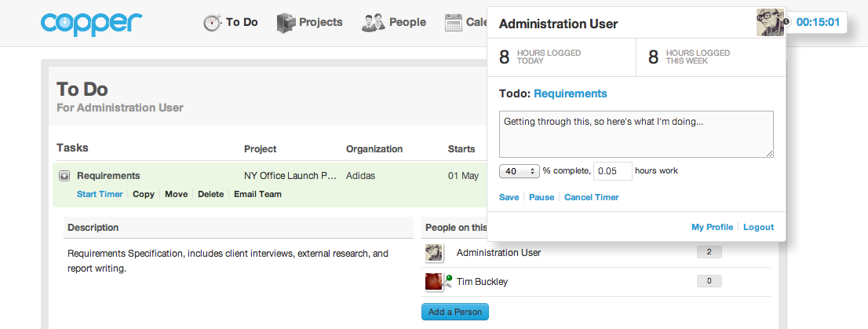Click the hours work input field
Screen dimensions: 868x329
613,171
